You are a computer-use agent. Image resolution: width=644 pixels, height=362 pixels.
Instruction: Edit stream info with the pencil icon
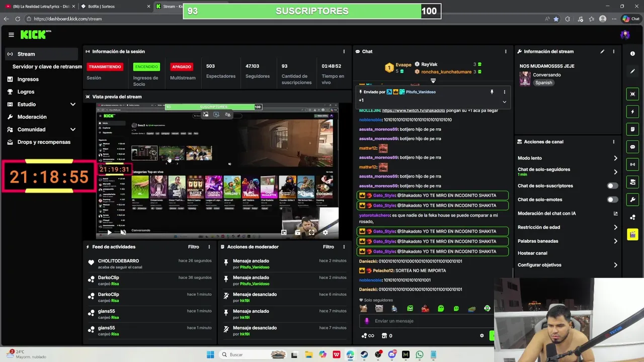pos(602,51)
